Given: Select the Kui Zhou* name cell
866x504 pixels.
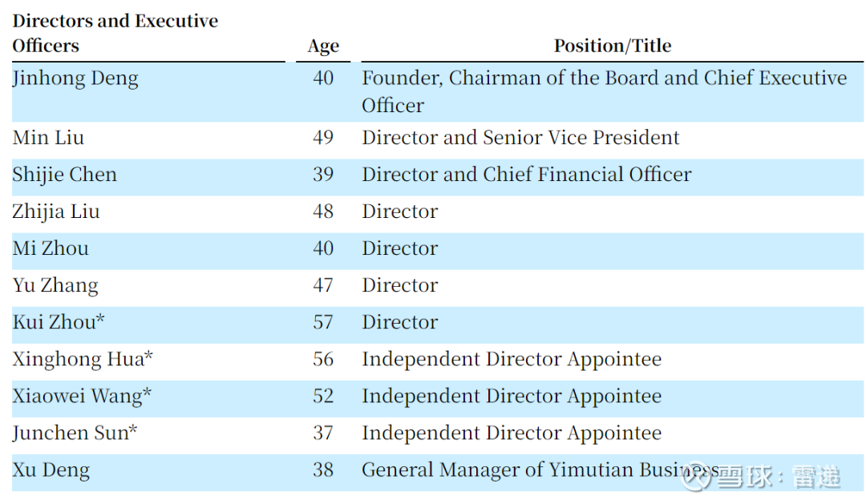Looking at the screenshot, I should click(x=59, y=322).
